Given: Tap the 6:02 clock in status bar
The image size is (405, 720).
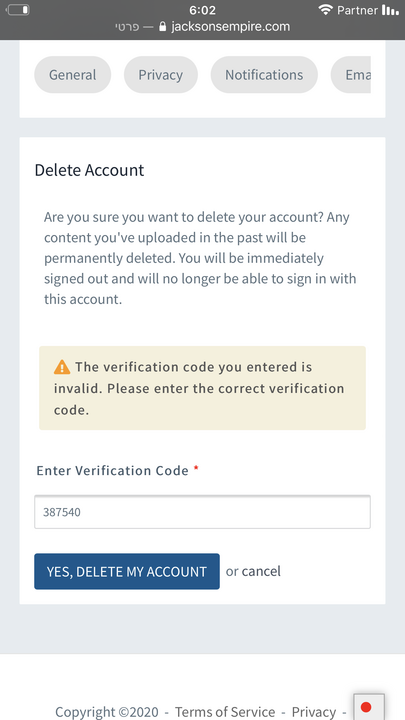Looking at the screenshot, I should click(x=202, y=10).
